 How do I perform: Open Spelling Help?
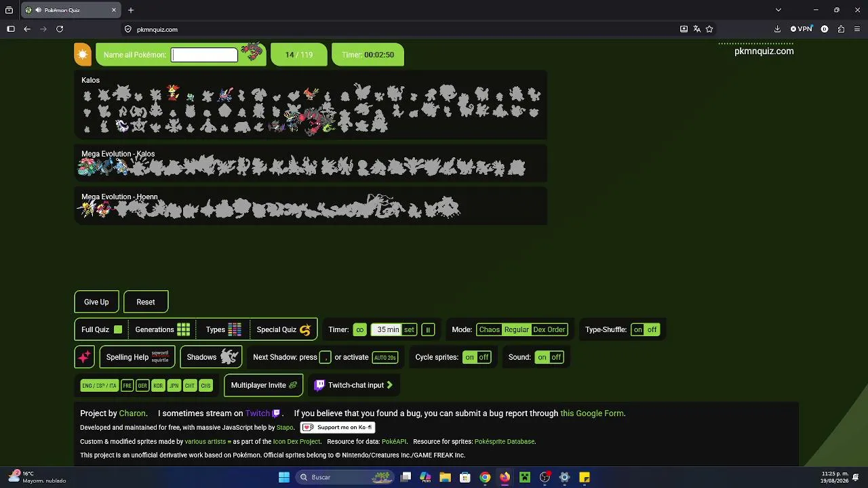[137, 357]
